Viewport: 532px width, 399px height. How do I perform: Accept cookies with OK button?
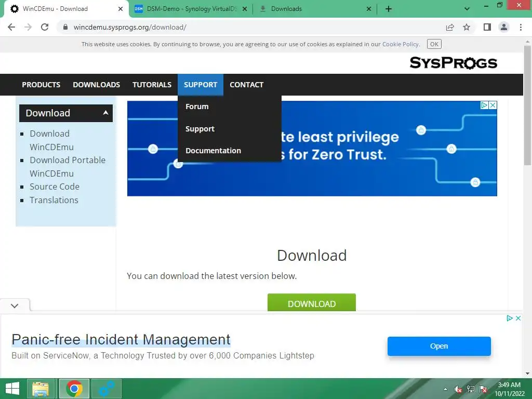point(434,44)
